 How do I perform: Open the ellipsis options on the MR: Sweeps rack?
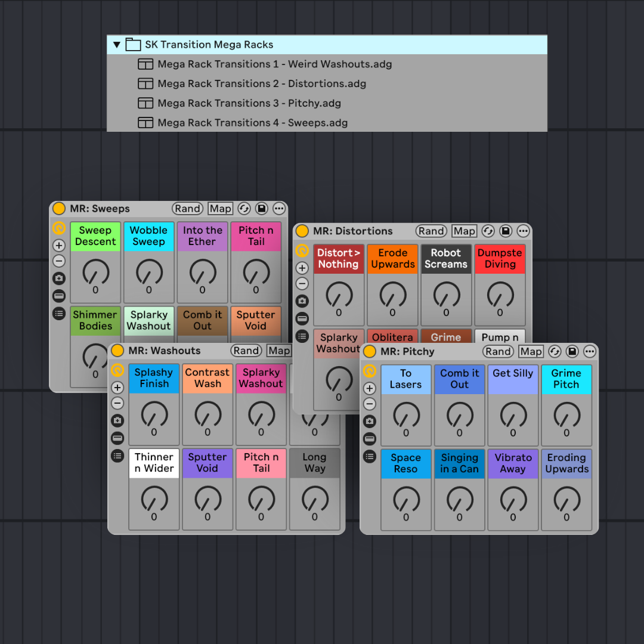(278, 208)
